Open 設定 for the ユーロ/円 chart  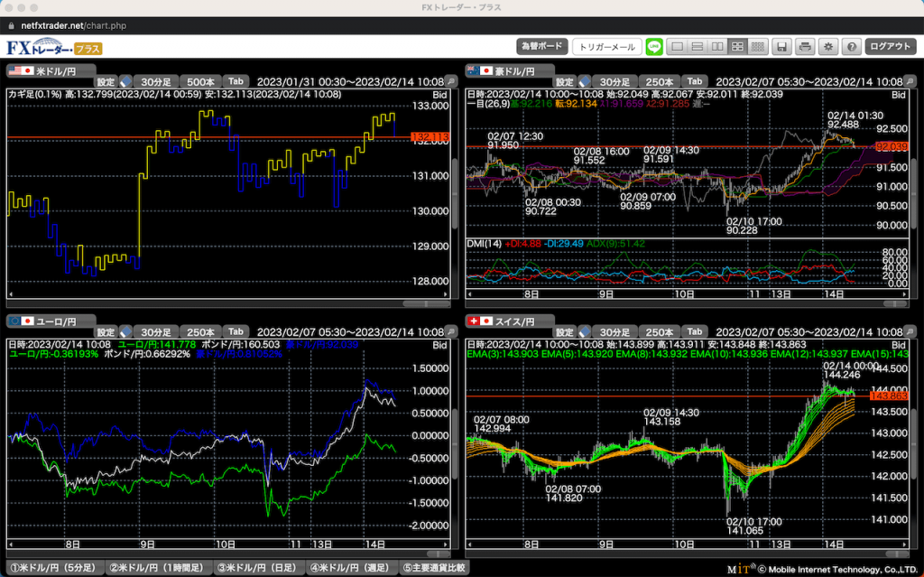click(x=106, y=332)
